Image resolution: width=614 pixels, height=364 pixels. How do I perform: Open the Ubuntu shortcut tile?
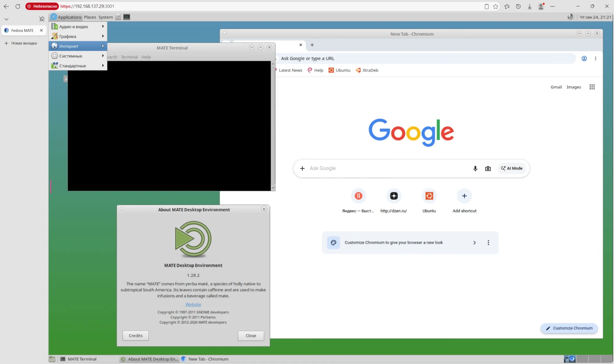429,201
